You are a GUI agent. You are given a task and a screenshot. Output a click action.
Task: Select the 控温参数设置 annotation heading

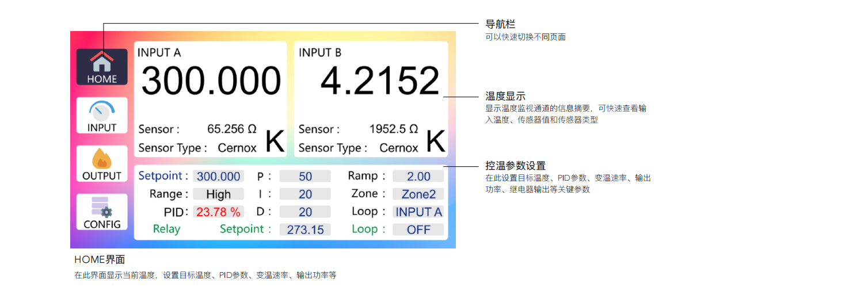tap(516, 166)
